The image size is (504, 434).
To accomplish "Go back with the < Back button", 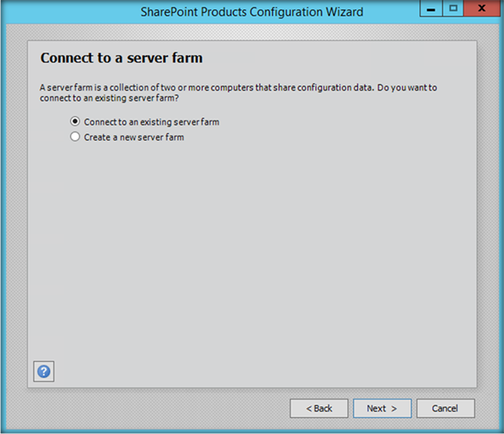I will (319, 408).
